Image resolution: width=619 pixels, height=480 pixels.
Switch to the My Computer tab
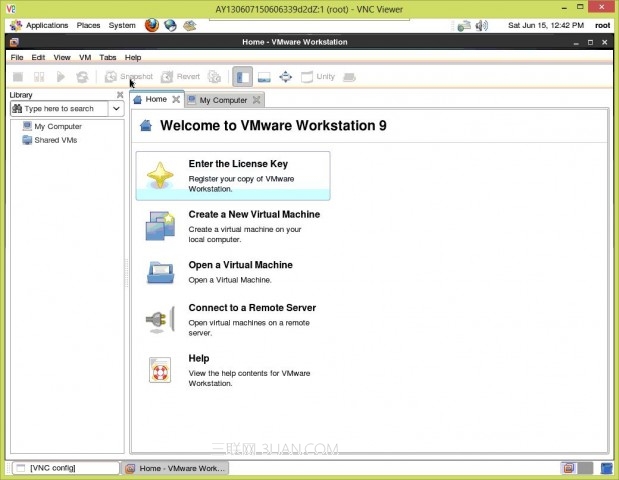(x=222, y=100)
